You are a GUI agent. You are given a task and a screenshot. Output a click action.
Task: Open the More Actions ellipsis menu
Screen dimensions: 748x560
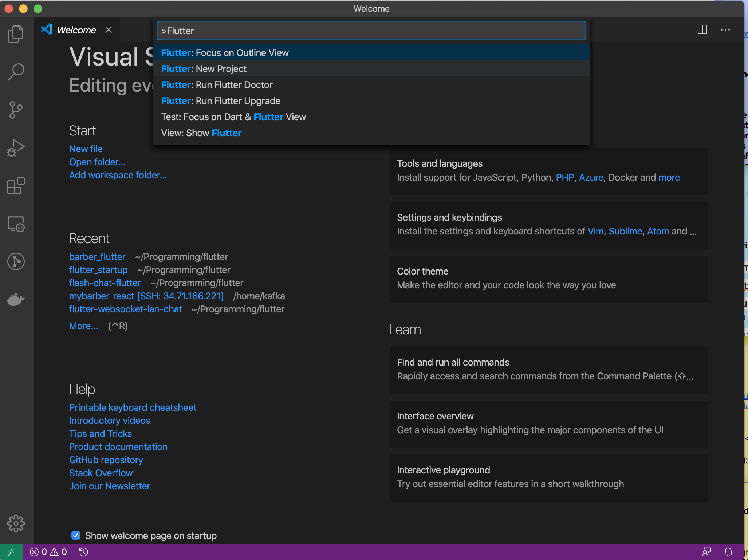[725, 30]
